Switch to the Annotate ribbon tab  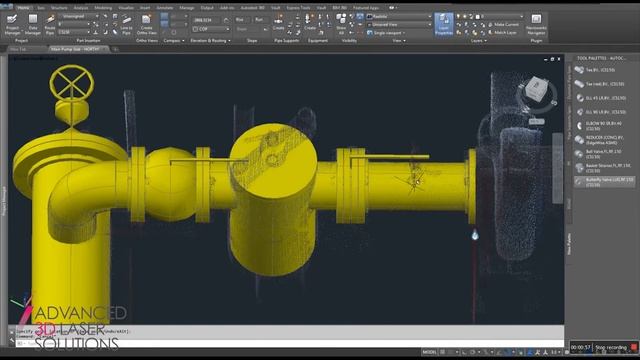pyautogui.click(x=164, y=8)
